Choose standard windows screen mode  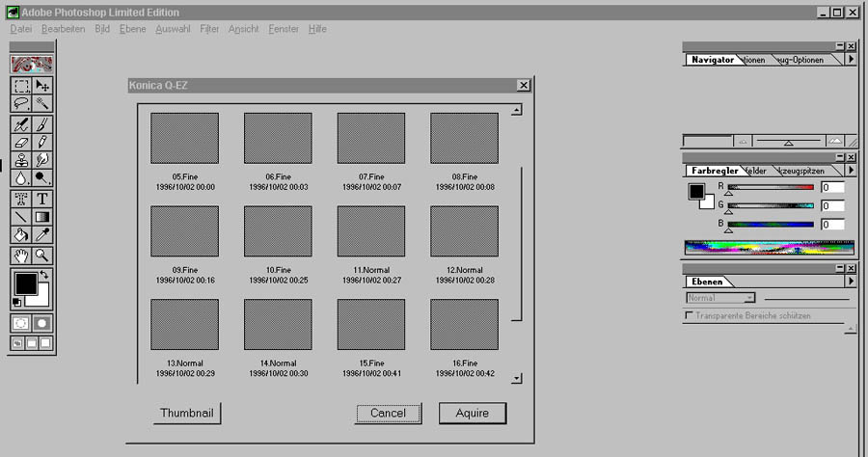(x=17, y=343)
